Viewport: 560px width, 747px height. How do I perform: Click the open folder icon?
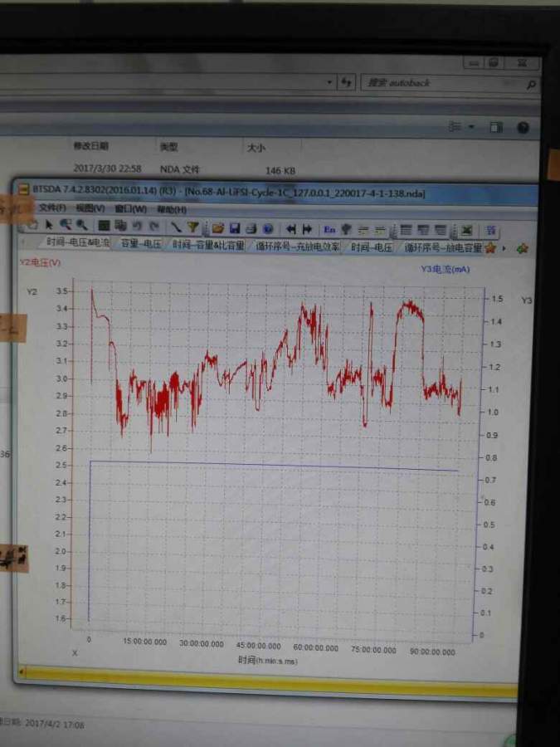pos(218,228)
